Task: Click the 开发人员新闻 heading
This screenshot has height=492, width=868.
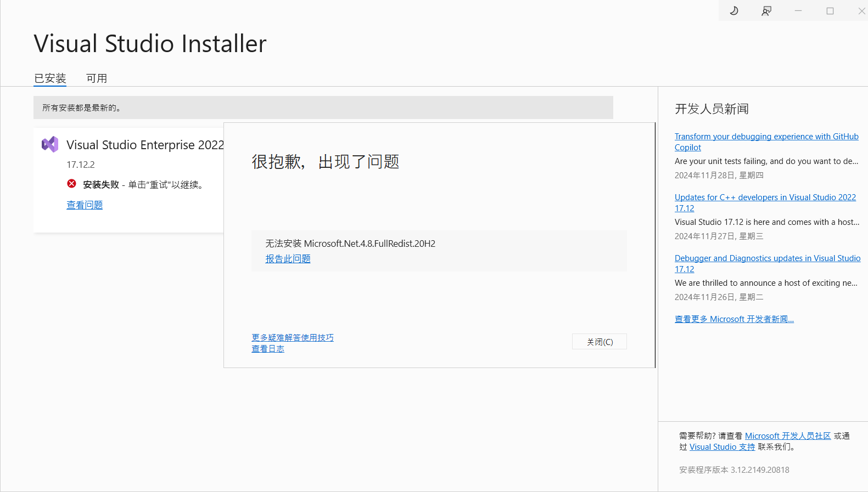Action: click(x=712, y=109)
